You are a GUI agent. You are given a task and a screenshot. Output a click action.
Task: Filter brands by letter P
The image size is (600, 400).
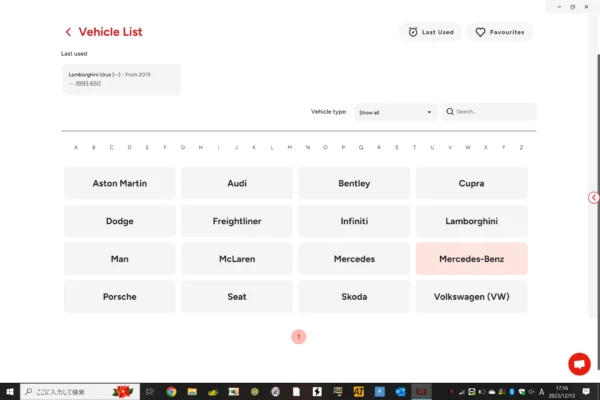(343, 147)
